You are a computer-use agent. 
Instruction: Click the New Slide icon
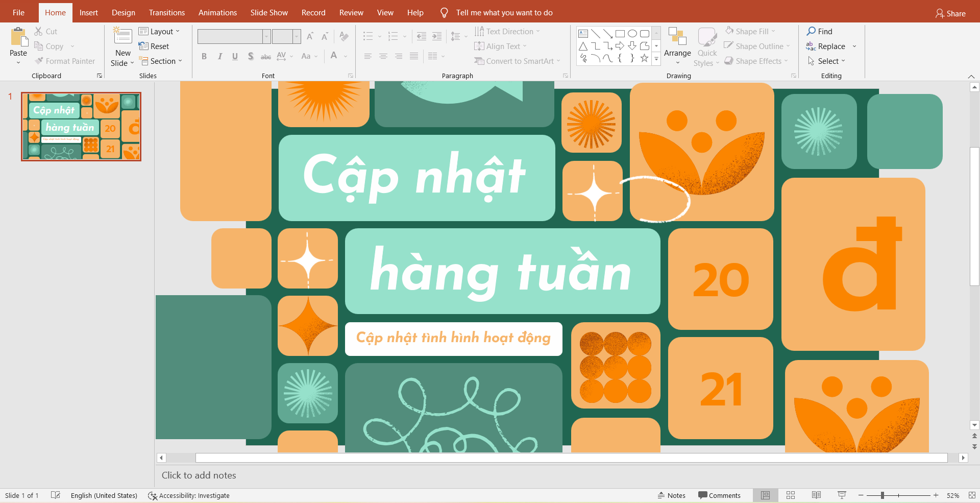(x=122, y=36)
